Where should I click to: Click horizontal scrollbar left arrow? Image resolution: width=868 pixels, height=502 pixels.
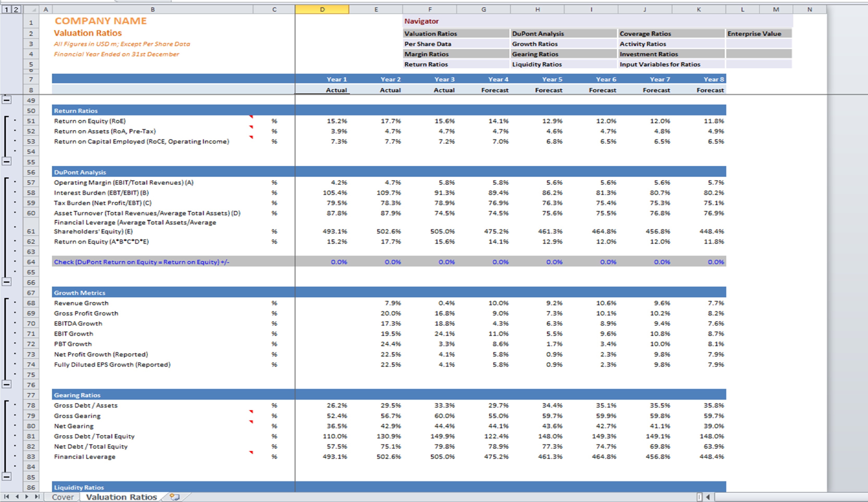click(x=708, y=497)
